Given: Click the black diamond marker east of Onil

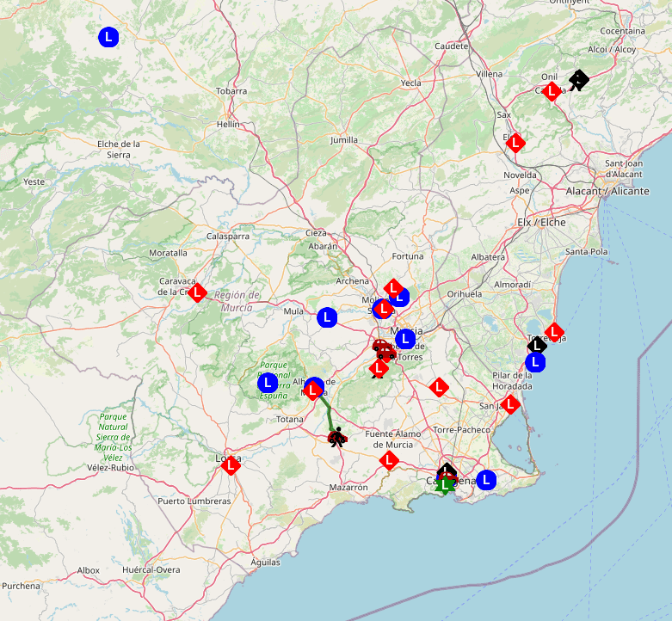Looking at the screenshot, I should click(x=579, y=80).
